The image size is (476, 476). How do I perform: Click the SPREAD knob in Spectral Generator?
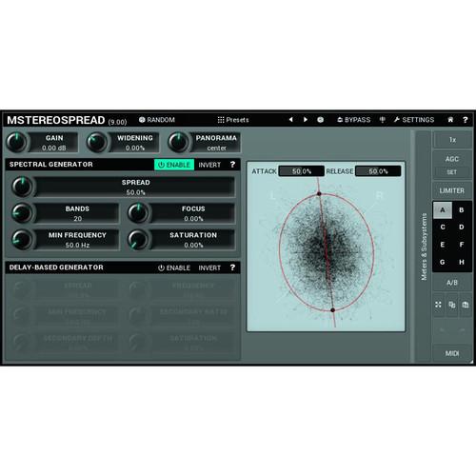(22, 187)
